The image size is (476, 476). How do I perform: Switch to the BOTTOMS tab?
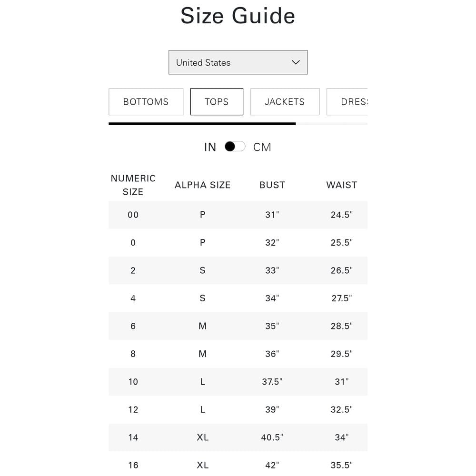point(146,102)
